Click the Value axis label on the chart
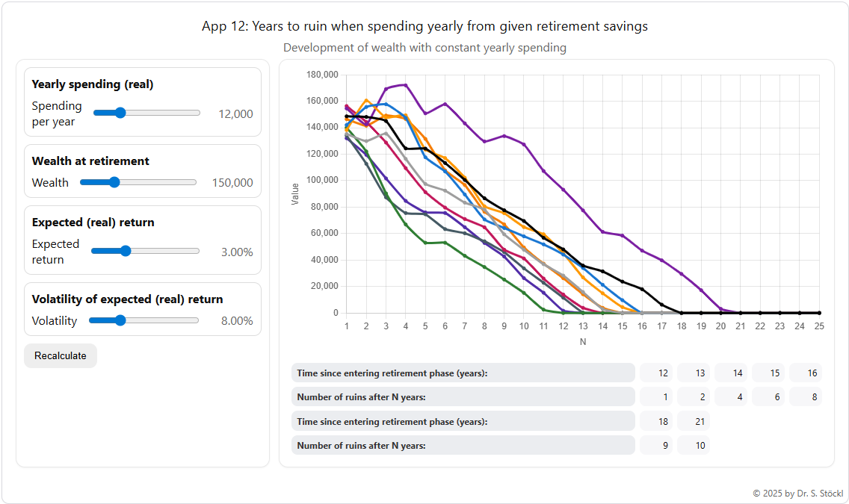Screen dimensions: 849x504 click(x=295, y=193)
